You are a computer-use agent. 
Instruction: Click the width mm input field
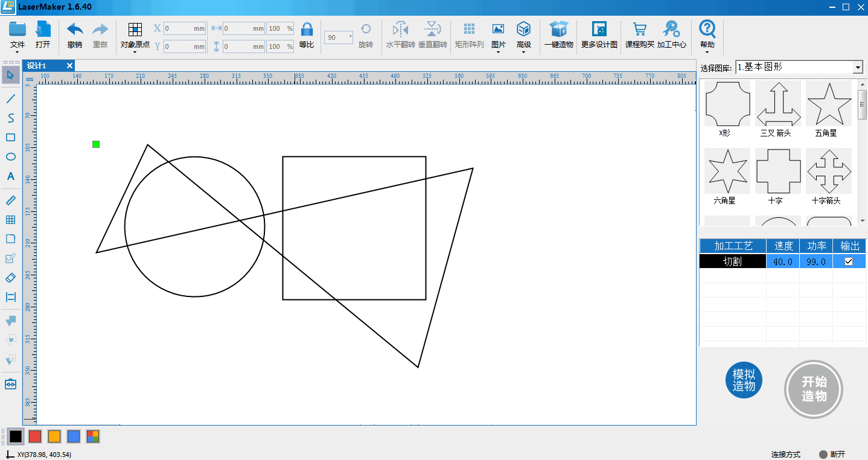[244, 28]
